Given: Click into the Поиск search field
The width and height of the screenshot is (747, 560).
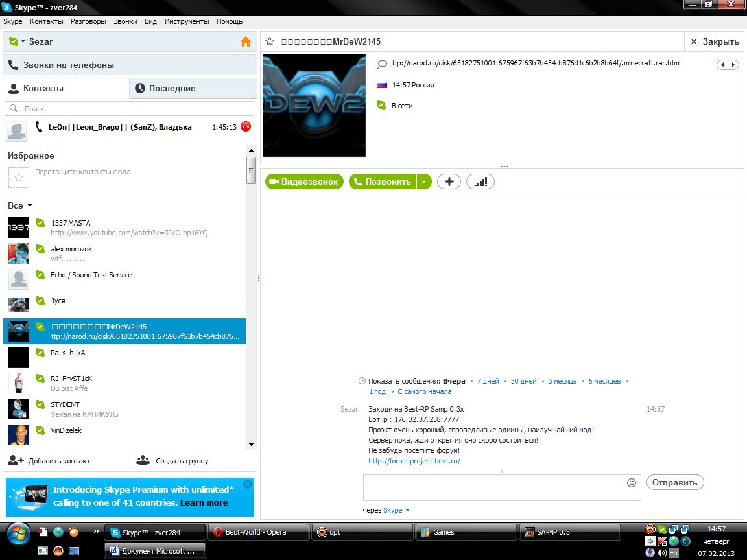Looking at the screenshot, I should [x=130, y=109].
